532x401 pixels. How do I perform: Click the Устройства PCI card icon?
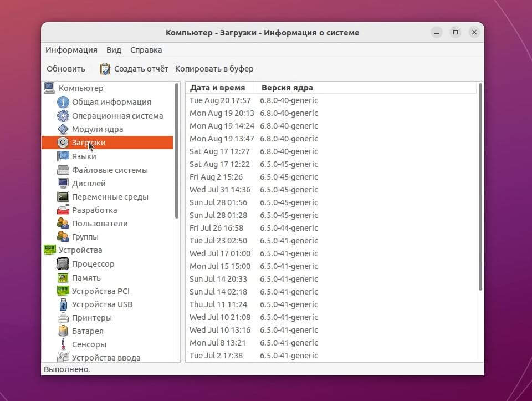63,291
